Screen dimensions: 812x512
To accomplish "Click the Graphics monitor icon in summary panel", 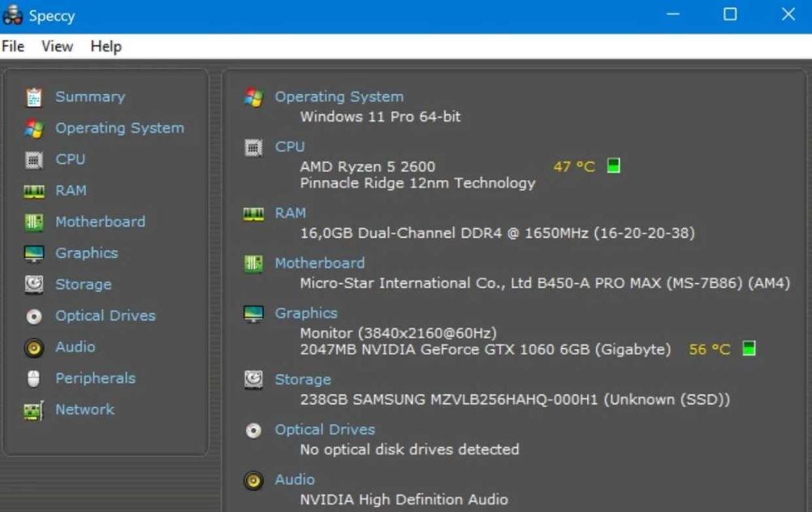I will click(253, 314).
